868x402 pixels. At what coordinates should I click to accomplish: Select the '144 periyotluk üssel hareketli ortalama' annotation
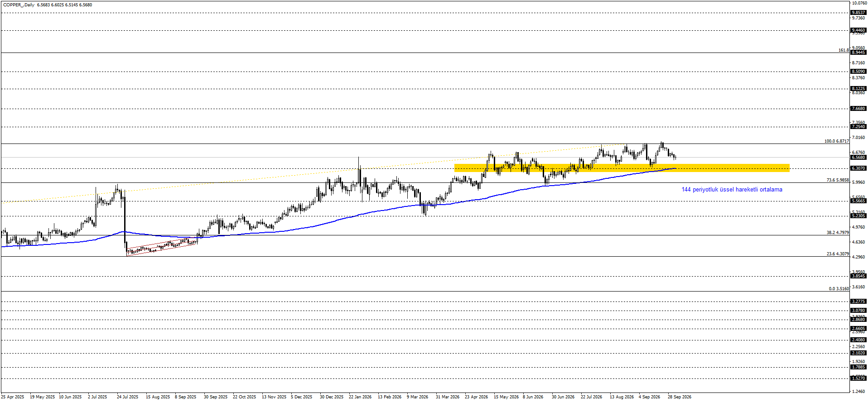pos(732,190)
